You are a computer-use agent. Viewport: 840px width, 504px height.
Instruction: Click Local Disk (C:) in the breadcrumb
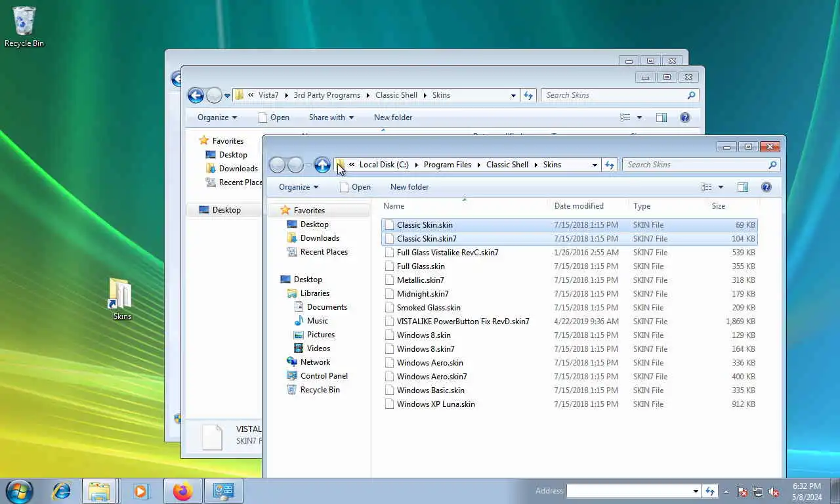pos(384,165)
